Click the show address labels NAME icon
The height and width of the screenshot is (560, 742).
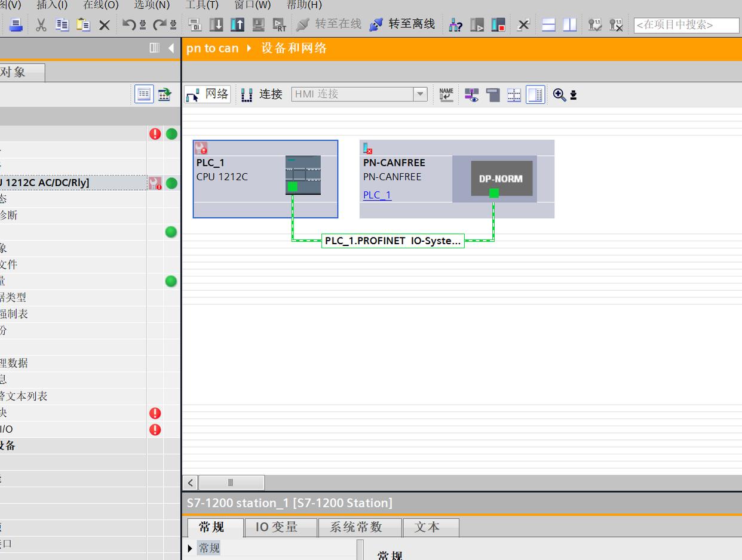(446, 94)
